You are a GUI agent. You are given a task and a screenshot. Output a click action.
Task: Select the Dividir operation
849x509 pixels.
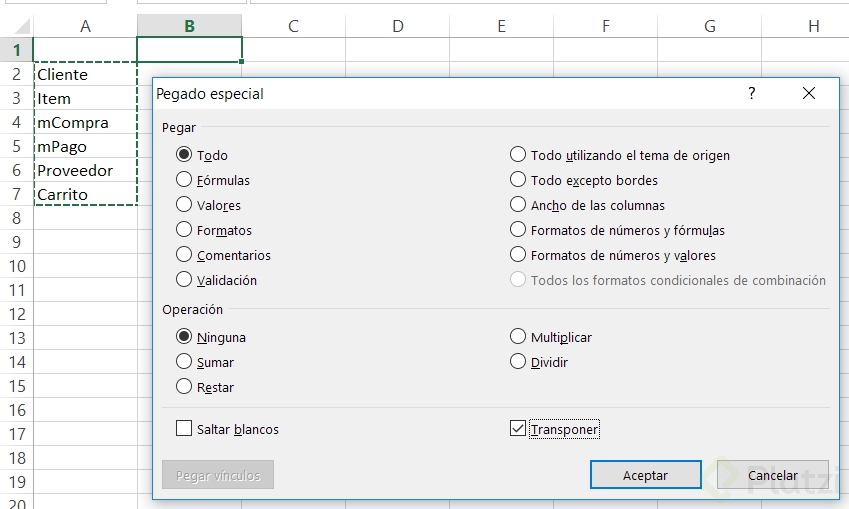(x=518, y=362)
